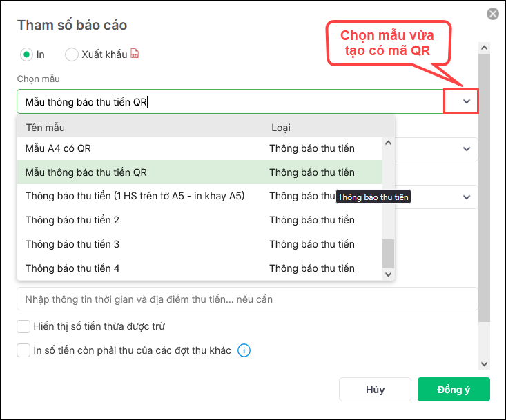
Task: Check "In số tiền còn phải thu" option
Action: 24,350
